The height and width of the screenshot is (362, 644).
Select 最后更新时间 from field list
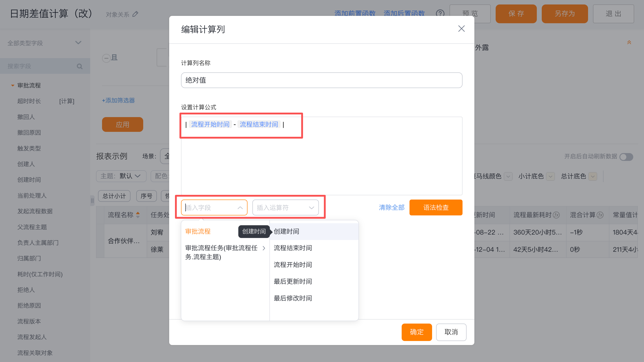coord(293,282)
